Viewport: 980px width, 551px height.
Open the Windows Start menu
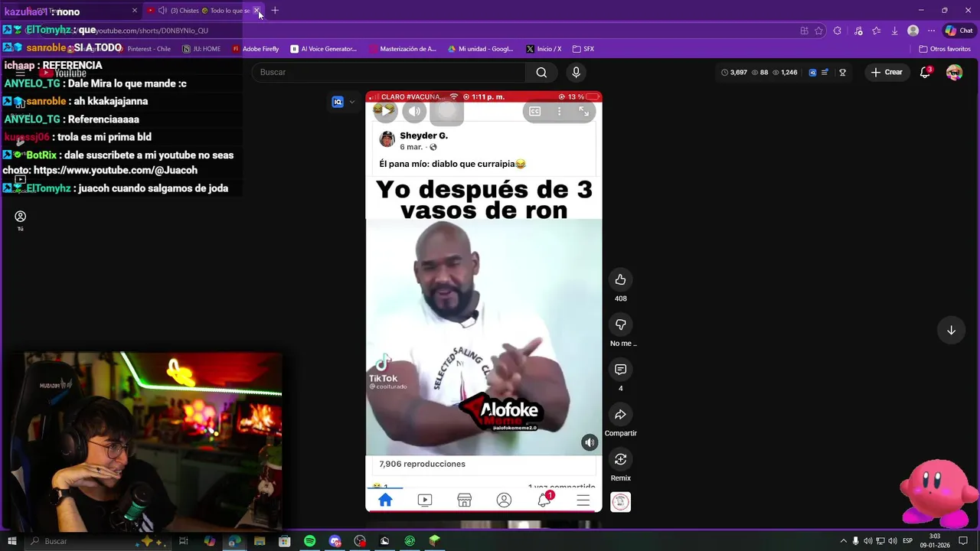click(x=11, y=541)
